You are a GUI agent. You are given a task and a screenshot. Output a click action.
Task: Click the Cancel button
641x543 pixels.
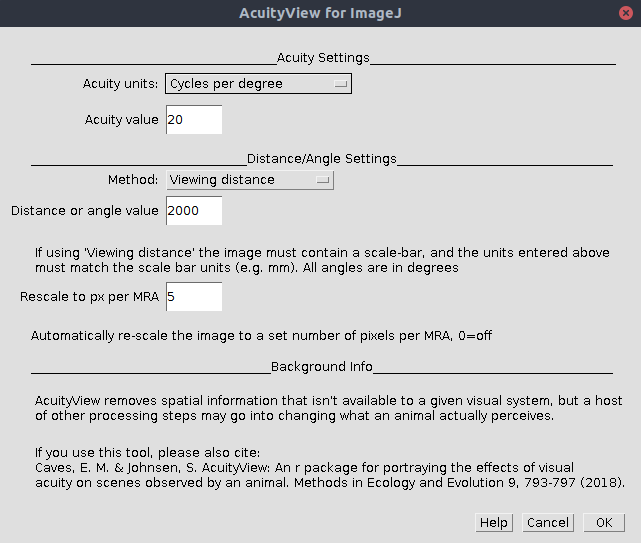click(x=548, y=523)
